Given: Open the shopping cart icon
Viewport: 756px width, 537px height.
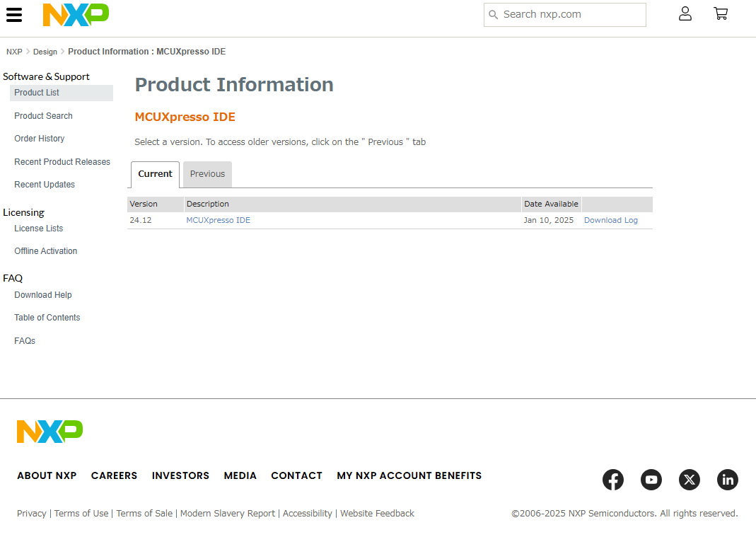Looking at the screenshot, I should pos(721,13).
